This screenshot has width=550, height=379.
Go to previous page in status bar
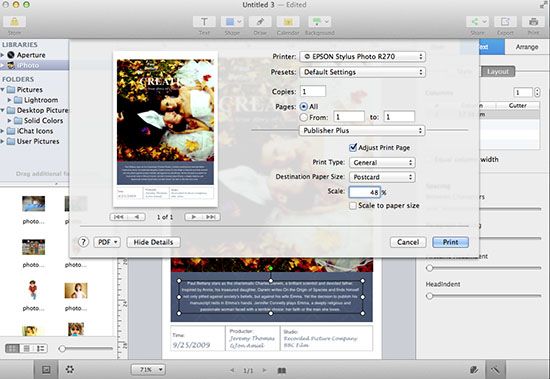[232, 370]
